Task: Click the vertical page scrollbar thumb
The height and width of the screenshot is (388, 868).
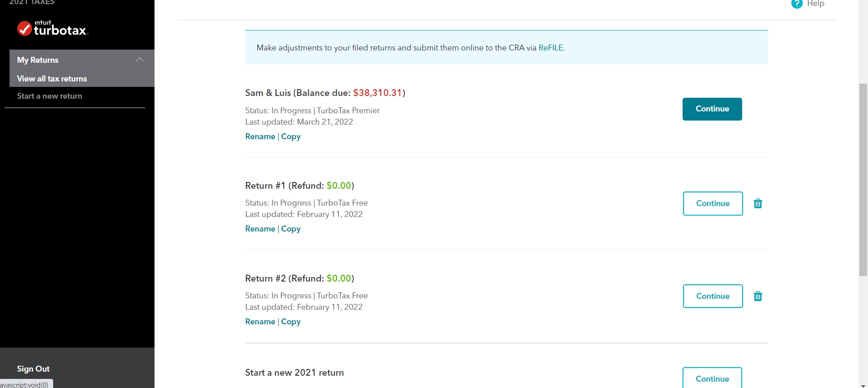Action: point(863,180)
